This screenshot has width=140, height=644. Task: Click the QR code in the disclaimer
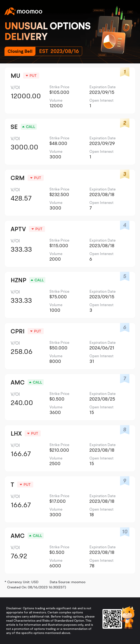pos(112,619)
